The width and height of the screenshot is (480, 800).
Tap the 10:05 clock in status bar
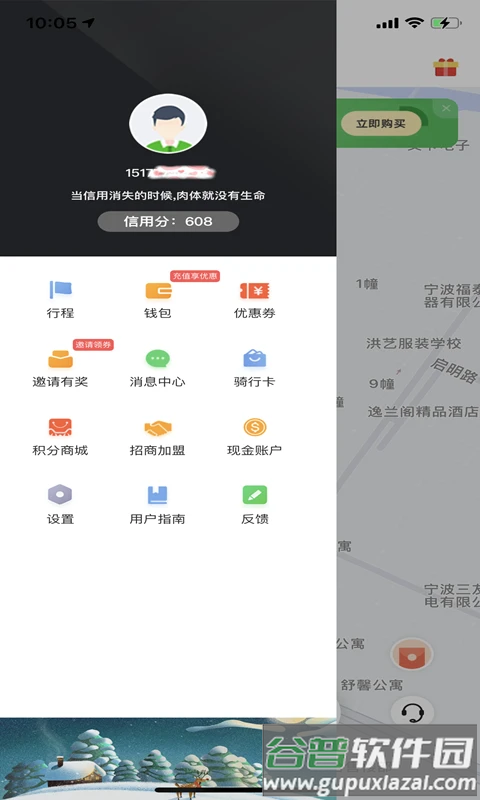click(51, 23)
